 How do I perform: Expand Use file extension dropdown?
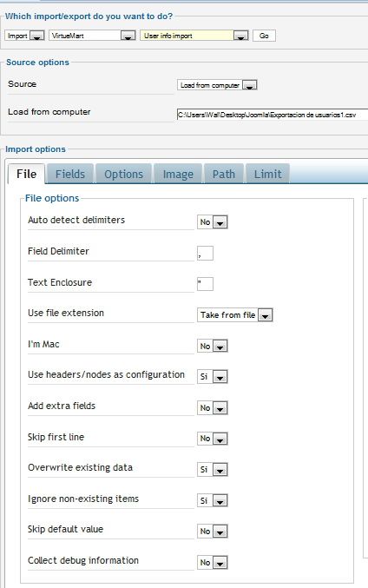(x=235, y=315)
